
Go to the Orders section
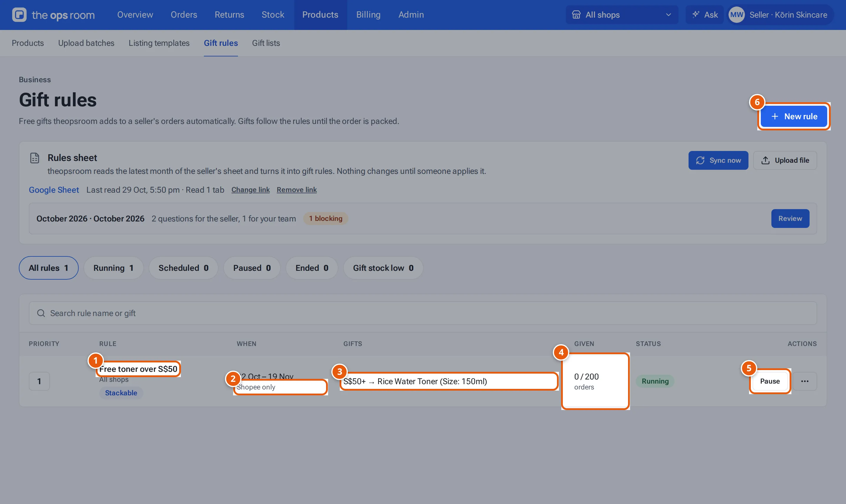(184, 15)
